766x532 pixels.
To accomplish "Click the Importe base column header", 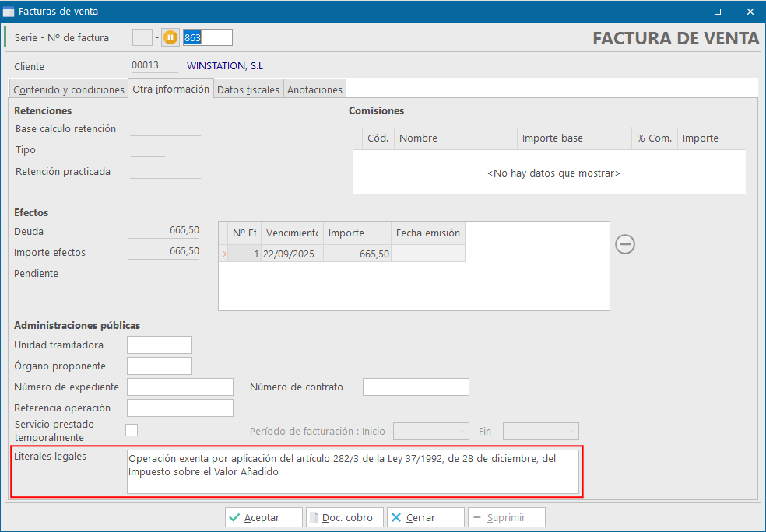I will tap(574, 138).
